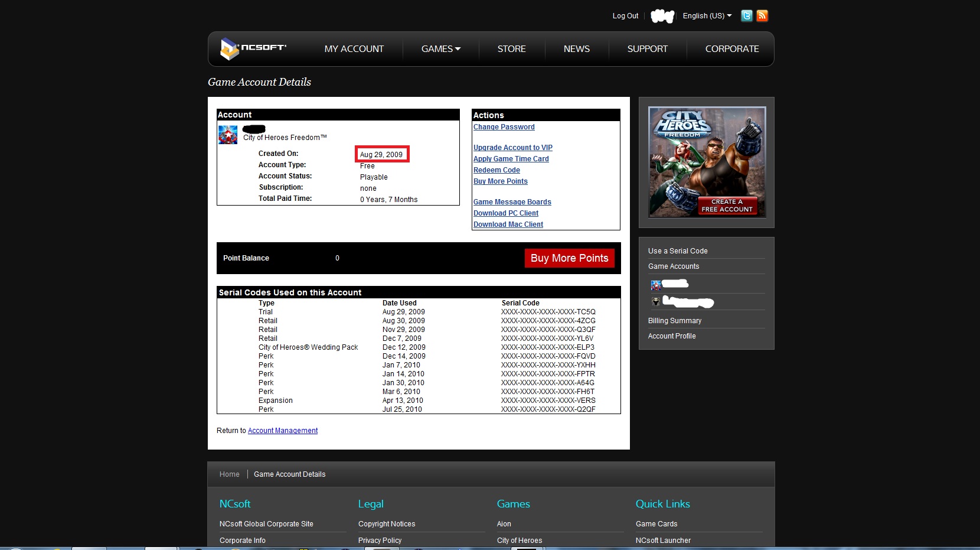Image resolution: width=980 pixels, height=550 pixels.
Task: Open the Privacy Policy footer link
Action: tap(380, 541)
